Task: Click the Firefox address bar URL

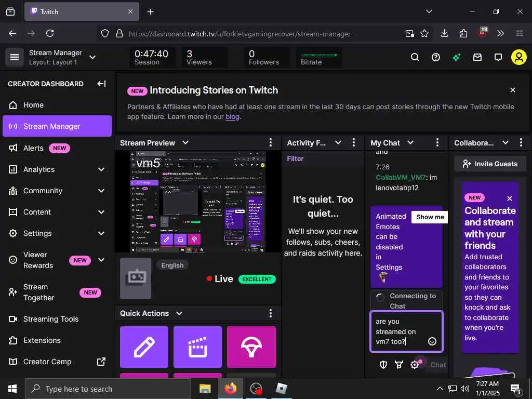Action: [240, 34]
